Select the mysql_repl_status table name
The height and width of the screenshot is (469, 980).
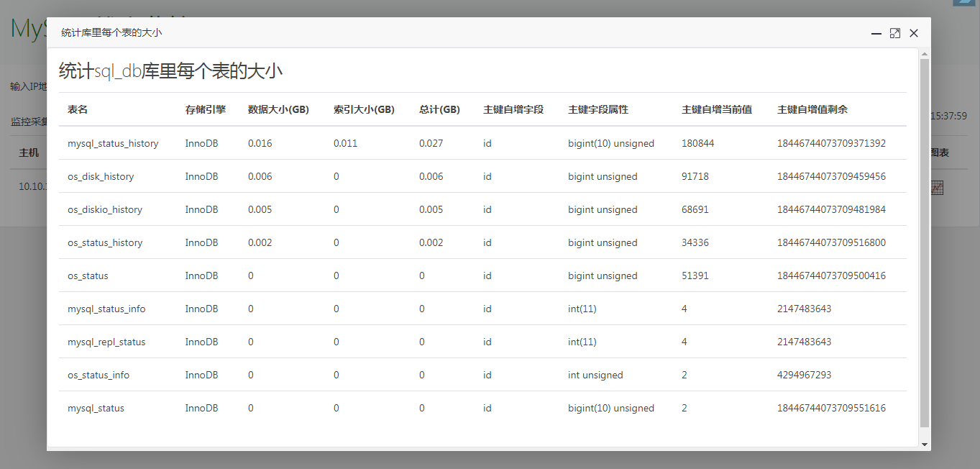pyautogui.click(x=106, y=342)
